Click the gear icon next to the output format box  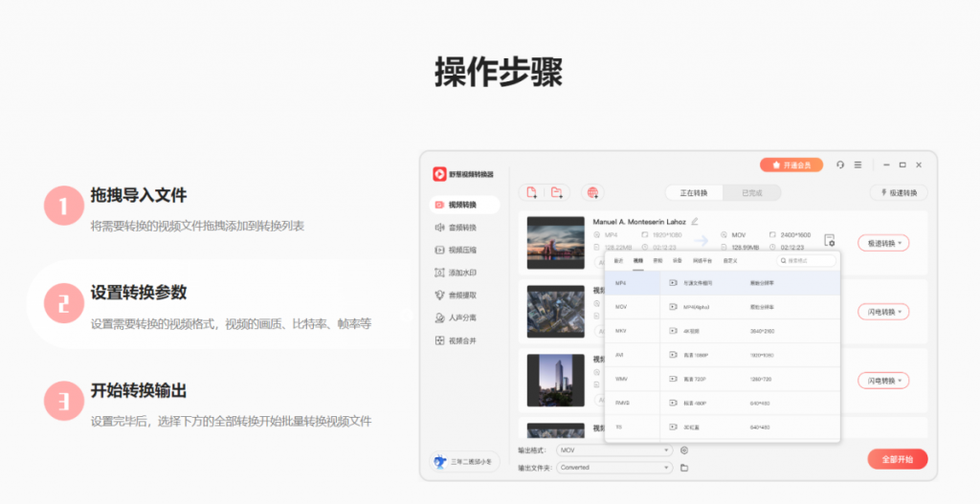coord(684,450)
